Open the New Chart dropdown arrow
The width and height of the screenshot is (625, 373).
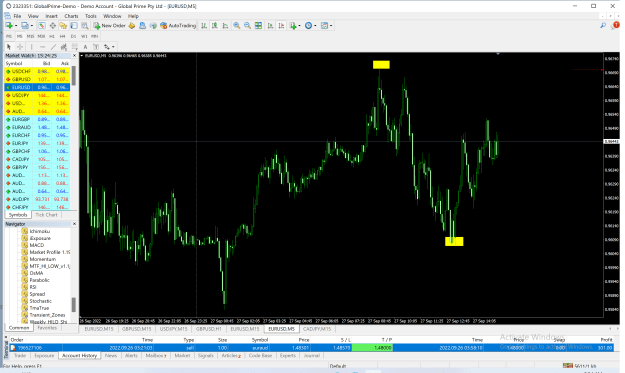pos(16,26)
